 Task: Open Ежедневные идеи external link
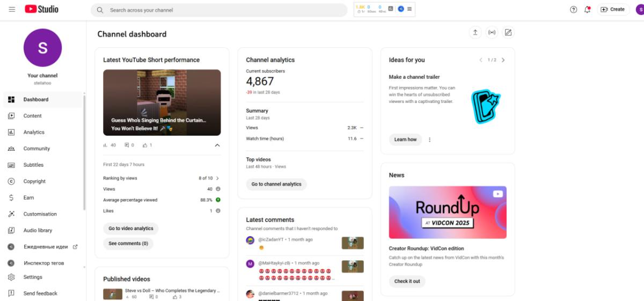[44, 247]
